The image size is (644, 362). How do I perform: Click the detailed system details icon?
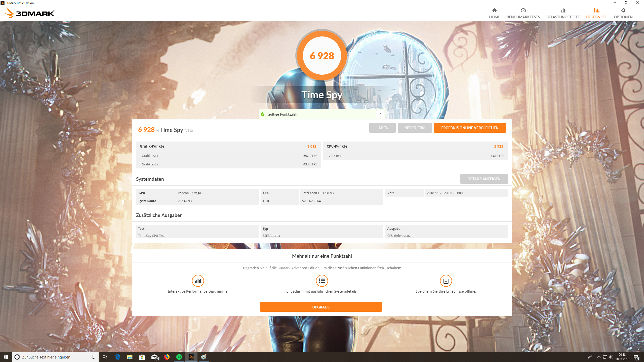(322, 281)
